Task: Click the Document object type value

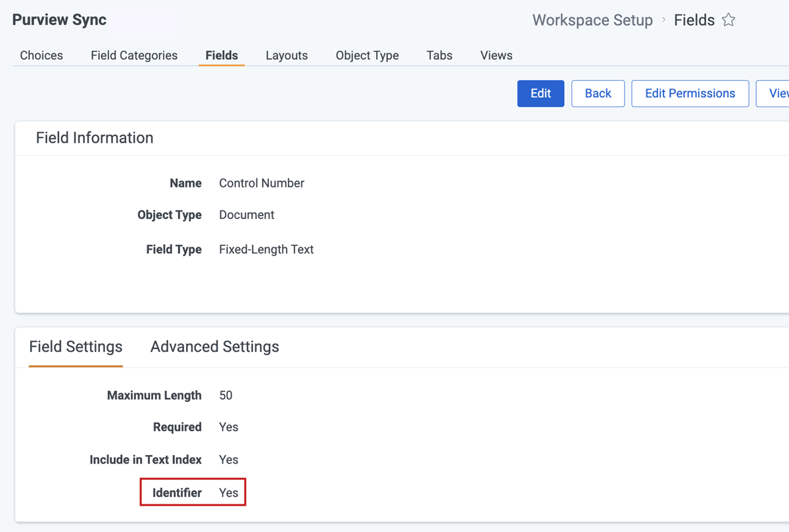Action: [247, 215]
